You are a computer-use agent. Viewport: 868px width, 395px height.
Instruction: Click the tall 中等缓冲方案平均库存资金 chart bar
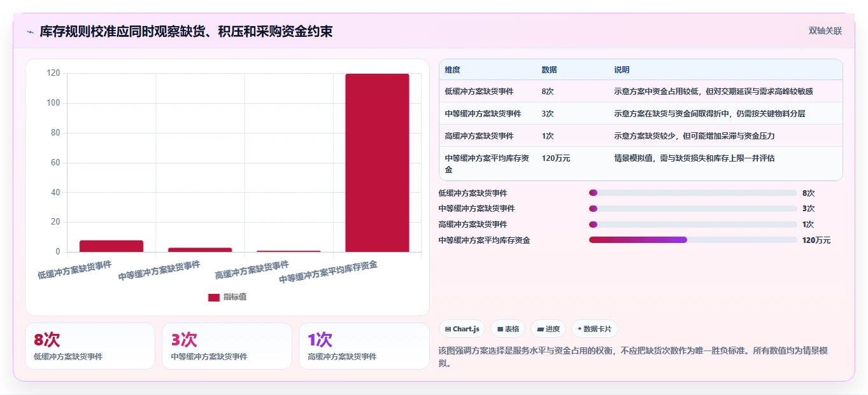coord(377,163)
